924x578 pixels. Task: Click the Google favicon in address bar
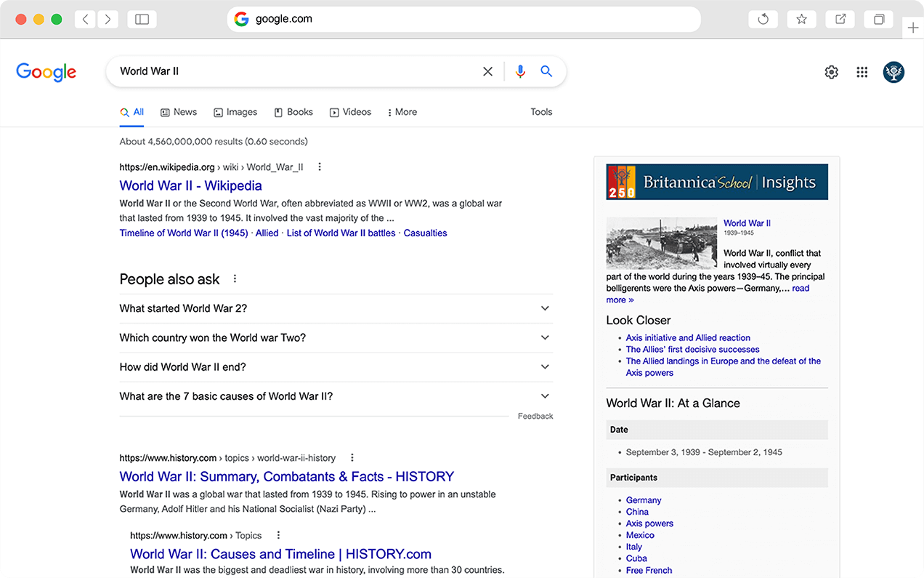click(x=241, y=20)
